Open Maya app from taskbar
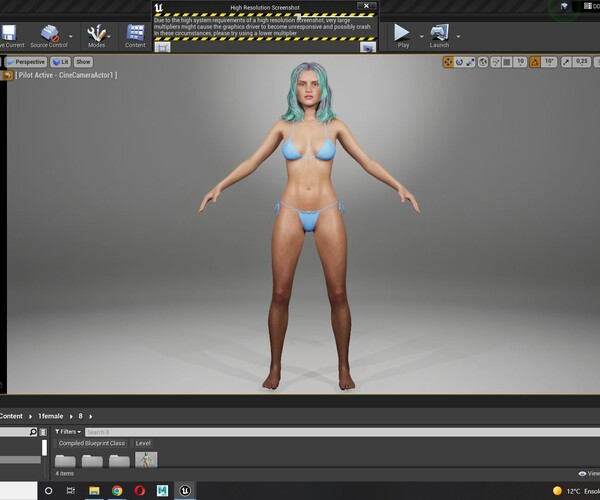Viewport: 600px width, 500px height. 162,490
